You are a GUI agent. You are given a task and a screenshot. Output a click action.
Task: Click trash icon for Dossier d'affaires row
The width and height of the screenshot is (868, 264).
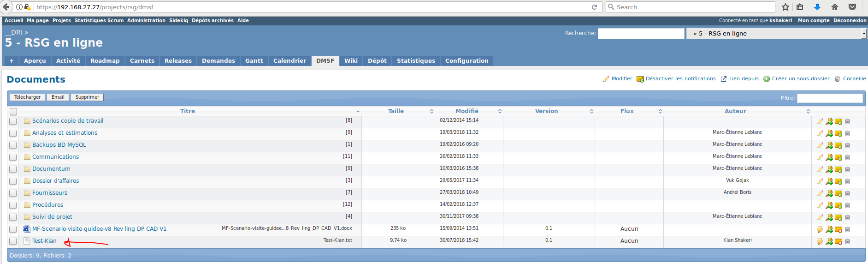pyautogui.click(x=847, y=181)
